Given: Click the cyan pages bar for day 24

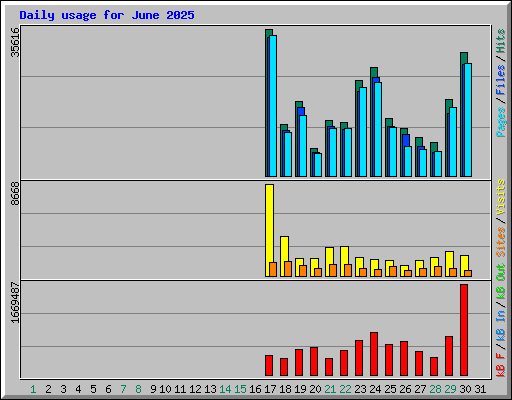Looking at the screenshot, I should 378,129.
